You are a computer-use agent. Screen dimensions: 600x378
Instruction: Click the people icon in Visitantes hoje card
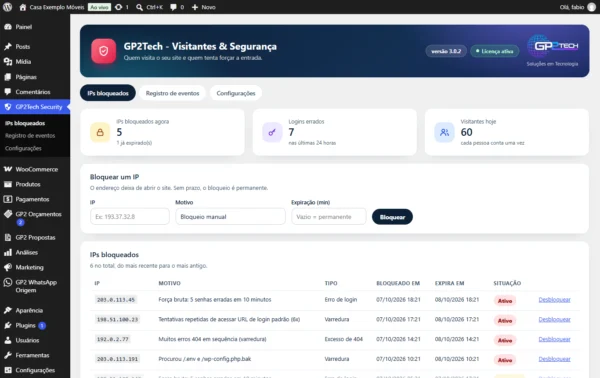pos(444,132)
